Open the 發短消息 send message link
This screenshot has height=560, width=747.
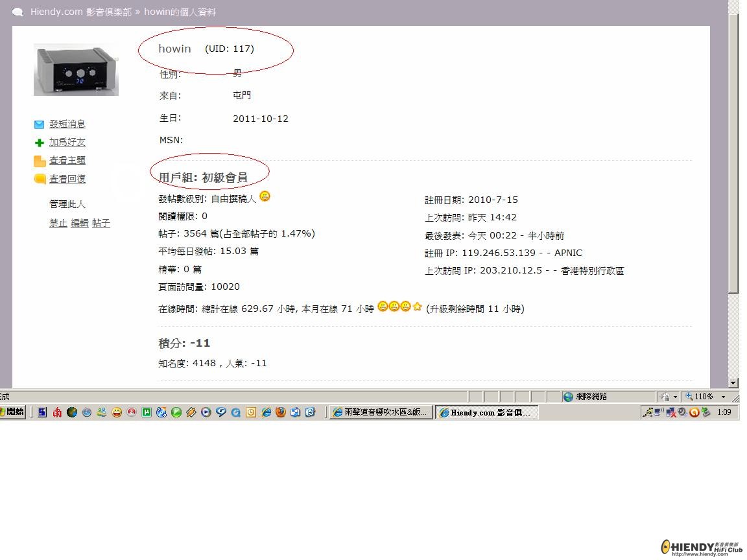click(x=67, y=124)
